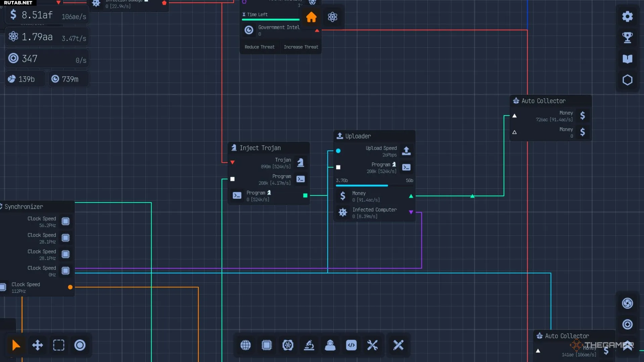Image resolution: width=644 pixels, height=362 pixels.
Task: Click the teal square output port on Inject Trojan
Action: point(305,195)
